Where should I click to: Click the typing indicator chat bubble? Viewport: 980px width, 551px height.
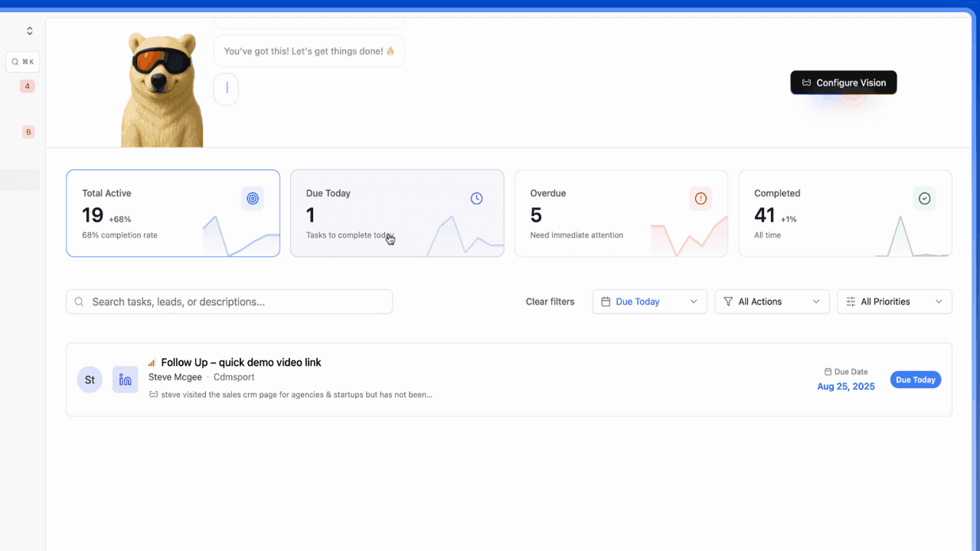[x=226, y=89]
